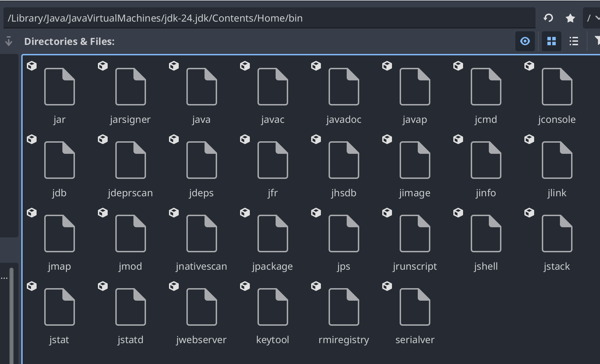Viewport: 600px width, 364px height.
Task: Select the jinfo file icon
Action: (x=486, y=160)
